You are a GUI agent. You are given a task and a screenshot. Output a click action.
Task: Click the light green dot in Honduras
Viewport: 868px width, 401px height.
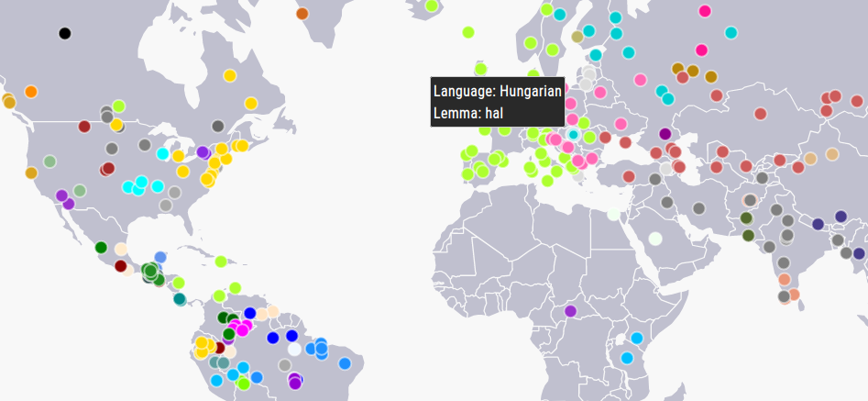pos(178,283)
